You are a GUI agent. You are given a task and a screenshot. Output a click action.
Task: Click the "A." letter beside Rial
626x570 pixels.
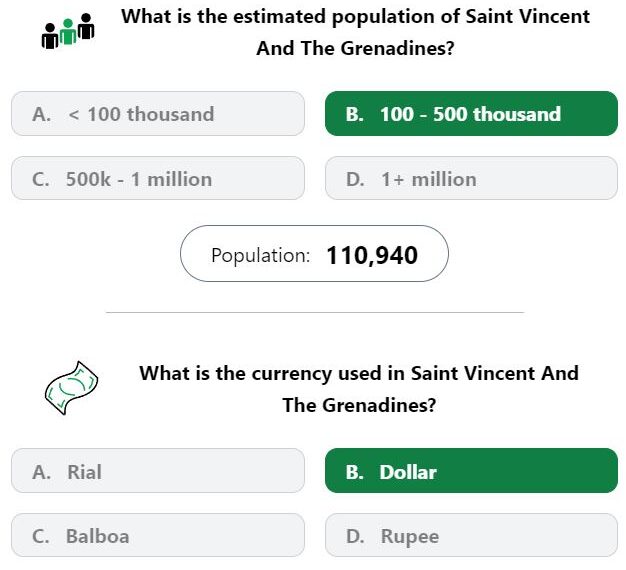pyautogui.click(x=42, y=472)
